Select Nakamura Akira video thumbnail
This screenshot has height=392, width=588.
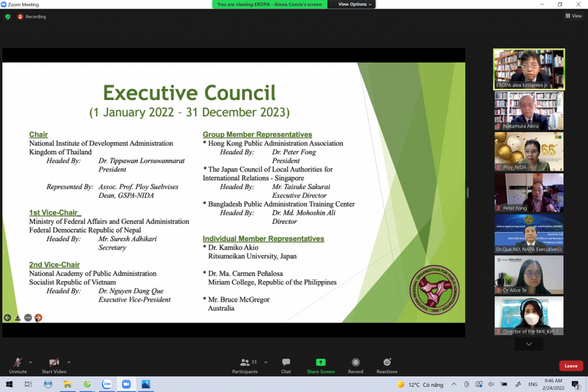click(x=529, y=111)
